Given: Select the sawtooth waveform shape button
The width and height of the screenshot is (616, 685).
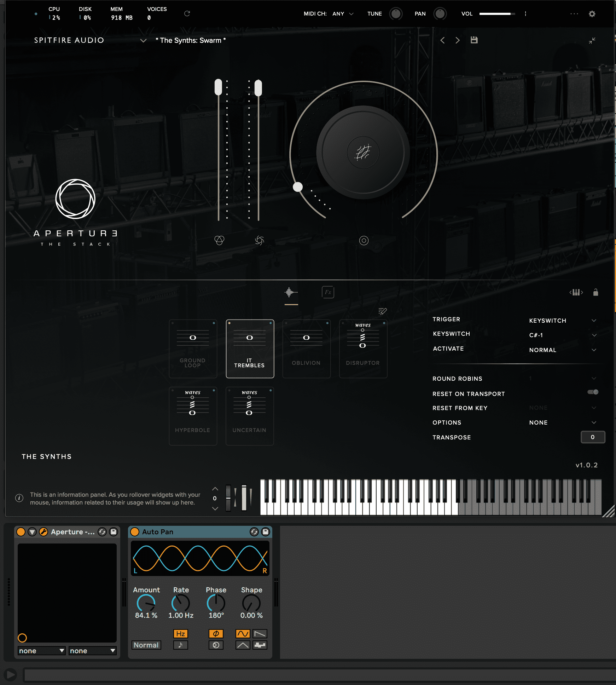Looking at the screenshot, I should (260, 634).
